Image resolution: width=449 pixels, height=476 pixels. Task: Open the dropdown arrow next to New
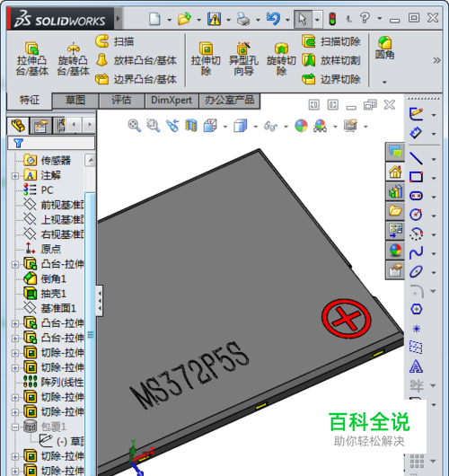(x=169, y=20)
